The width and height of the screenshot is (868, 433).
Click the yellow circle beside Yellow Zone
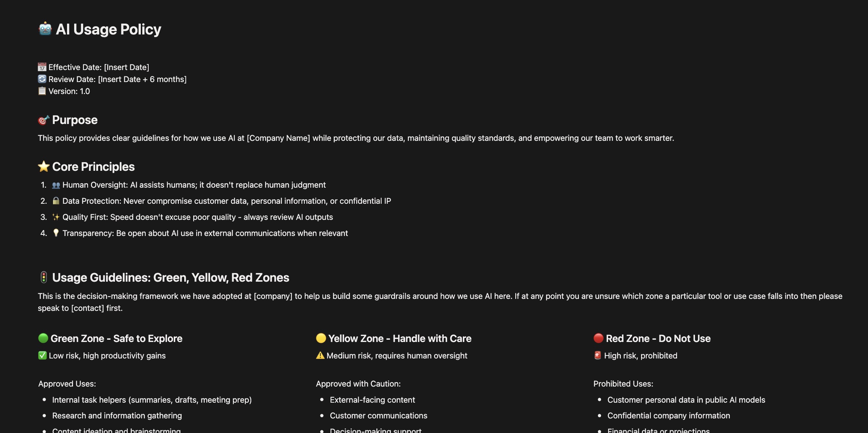pyautogui.click(x=321, y=338)
